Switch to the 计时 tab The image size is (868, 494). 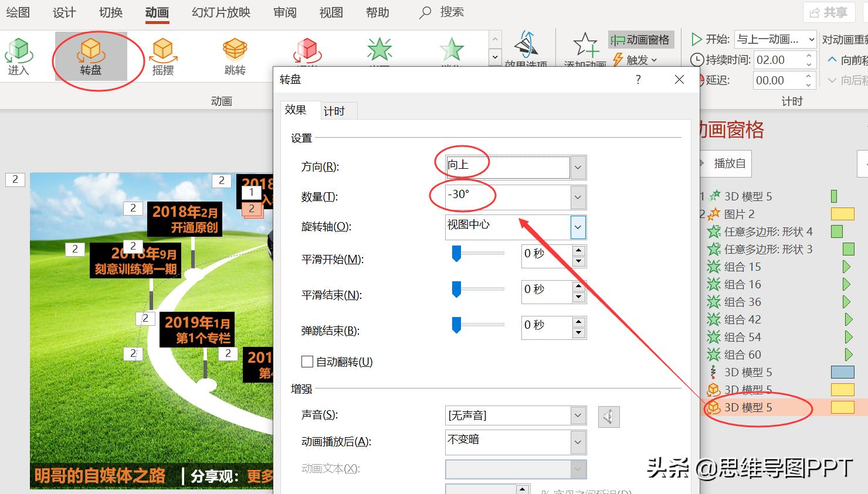tap(335, 110)
